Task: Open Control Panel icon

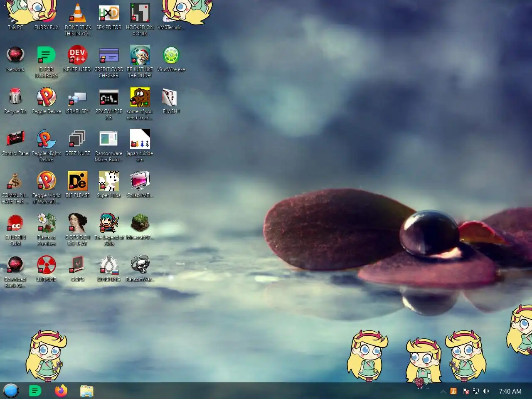Action: click(15, 143)
